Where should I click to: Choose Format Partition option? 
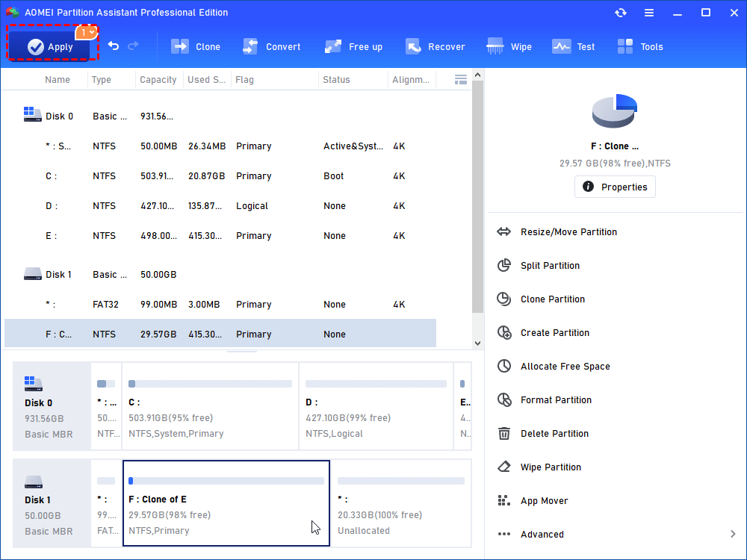(556, 400)
